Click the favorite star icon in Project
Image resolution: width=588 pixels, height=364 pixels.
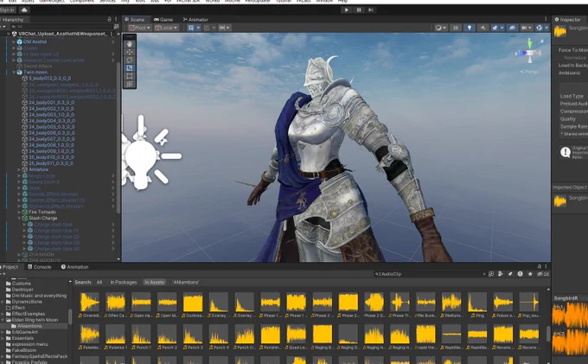click(x=530, y=274)
